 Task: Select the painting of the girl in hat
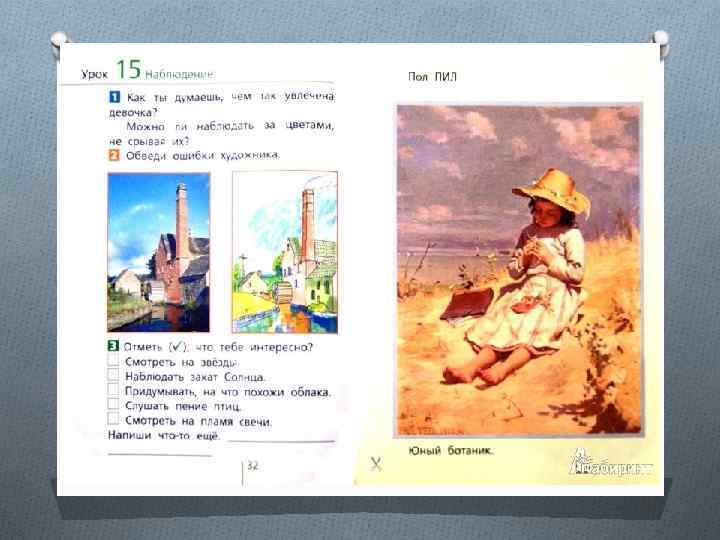(x=519, y=270)
